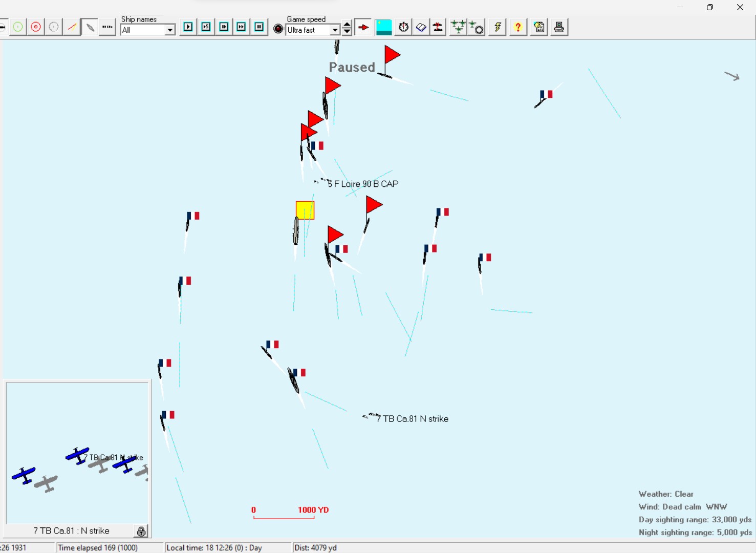Click the 'Day sighting range: 33,000 yds' text

click(695, 520)
